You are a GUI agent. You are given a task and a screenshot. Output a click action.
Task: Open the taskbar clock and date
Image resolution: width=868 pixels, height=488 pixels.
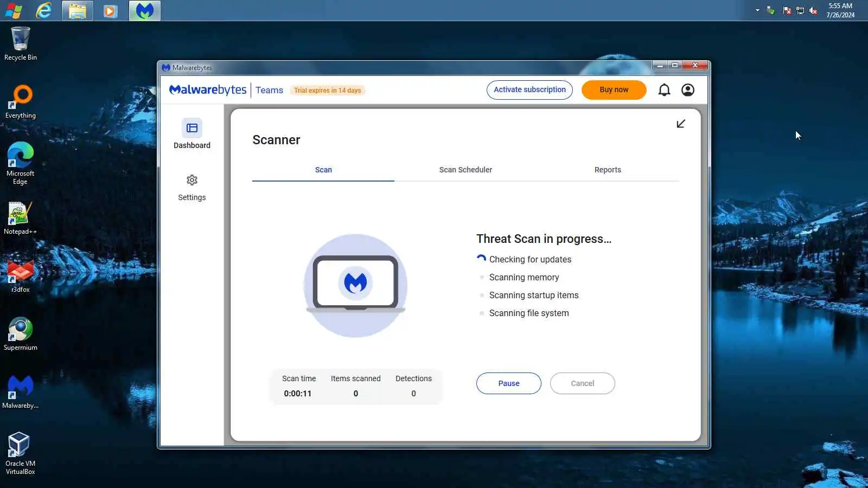[840, 10]
